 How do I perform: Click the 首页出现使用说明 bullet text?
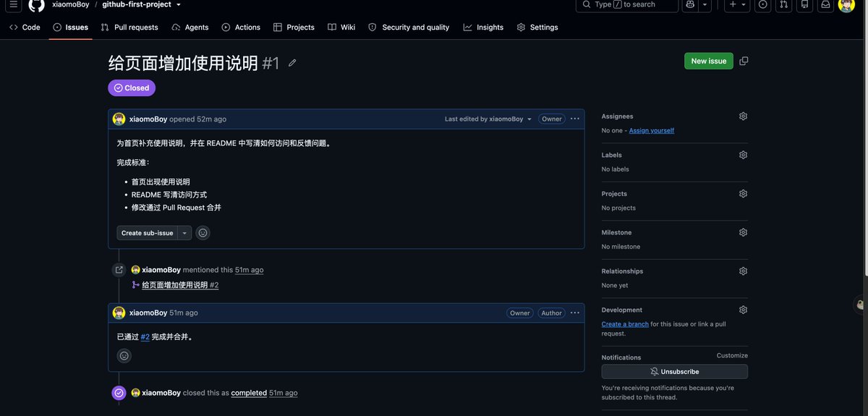[161, 182]
